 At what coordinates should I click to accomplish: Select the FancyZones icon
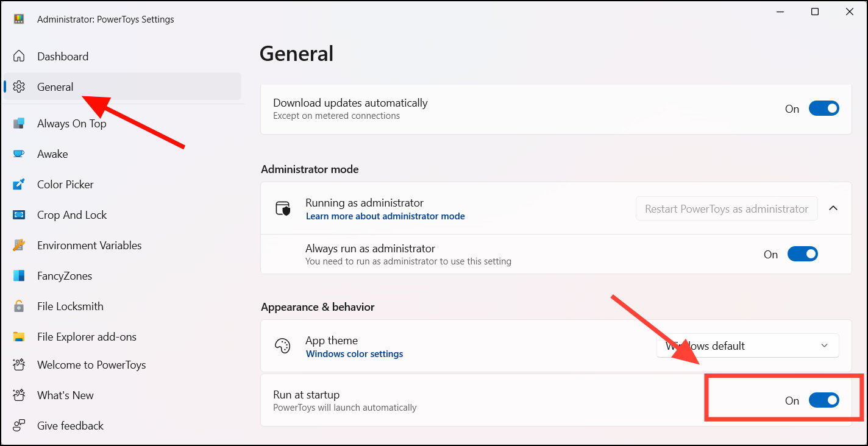click(19, 276)
